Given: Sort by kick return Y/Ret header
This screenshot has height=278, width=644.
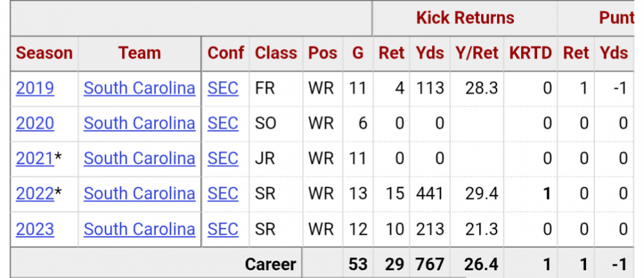Looking at the screenshot, I should click(475, 53).
